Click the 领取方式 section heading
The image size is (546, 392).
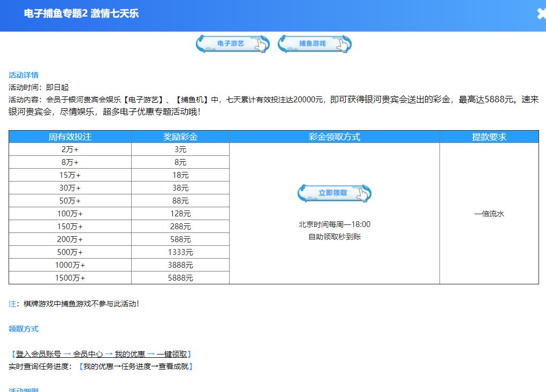(x=24, y=329)
